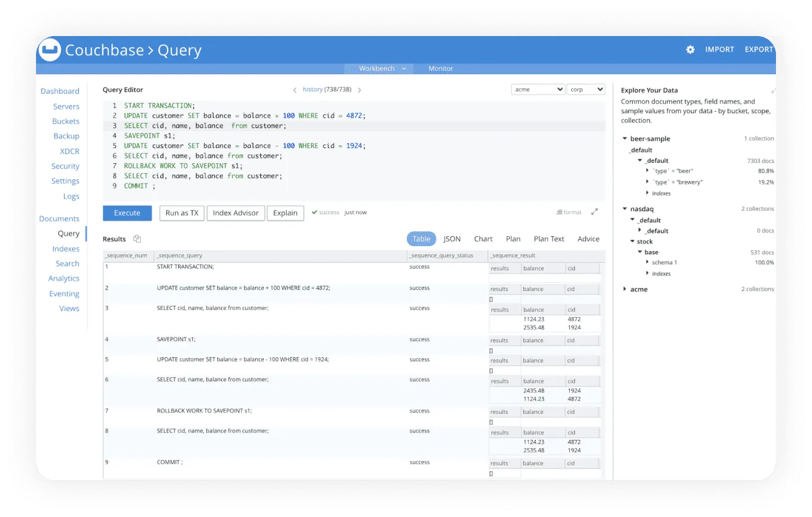Switch to the Monitor tab
The image size is (812, 517).
pyautogui.click(x=441, y=68)
